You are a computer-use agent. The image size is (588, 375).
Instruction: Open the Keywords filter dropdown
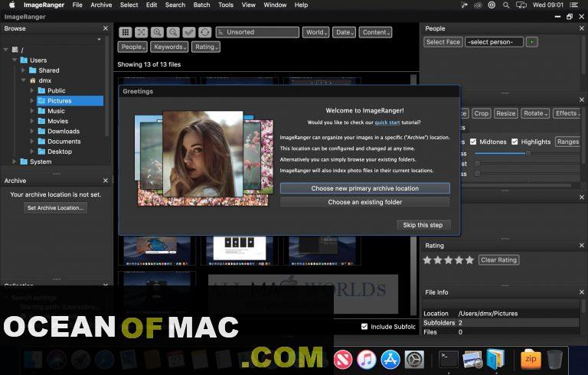click(x=169, y=47)
